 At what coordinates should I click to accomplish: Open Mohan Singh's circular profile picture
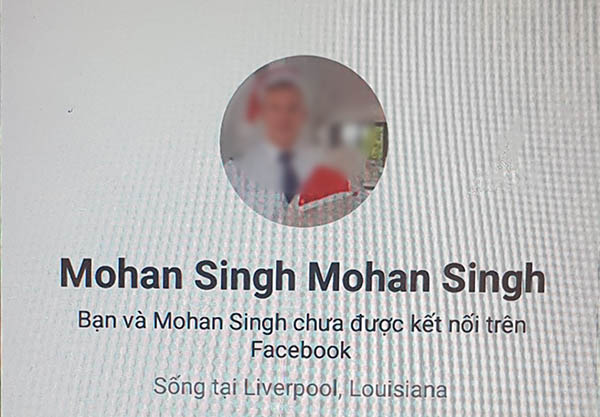pyautogui.click(x=303, y=142)
